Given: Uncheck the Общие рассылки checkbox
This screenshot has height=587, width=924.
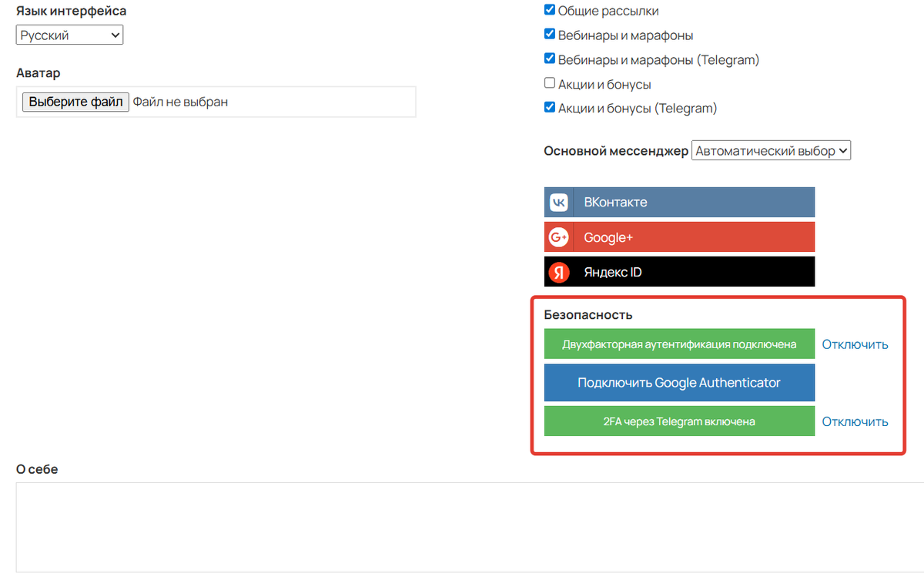Looking at the screenshot, I should (x=550, y=11).
